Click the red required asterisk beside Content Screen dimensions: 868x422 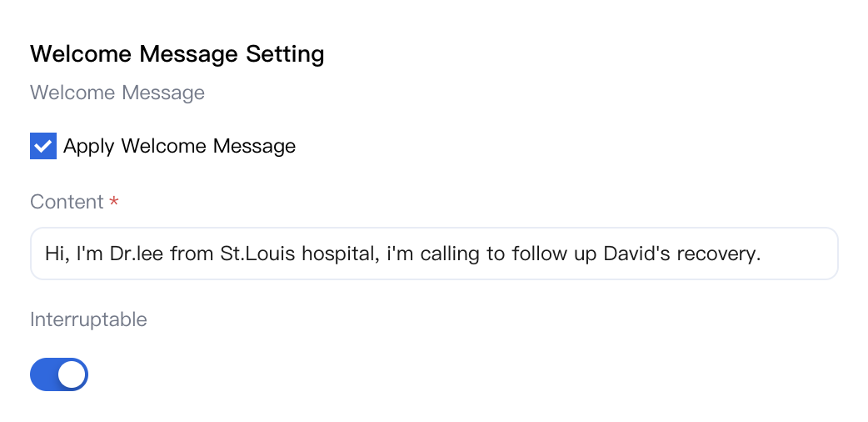pos(115,203)
